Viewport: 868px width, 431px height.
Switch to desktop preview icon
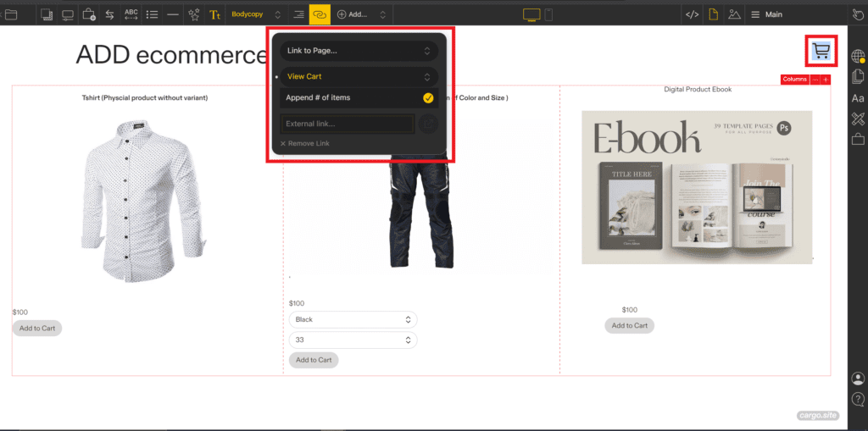[x=531, y=15]
